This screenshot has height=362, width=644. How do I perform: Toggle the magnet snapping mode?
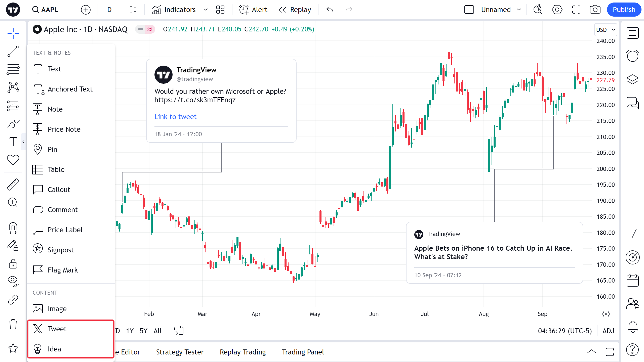[13, 228]
